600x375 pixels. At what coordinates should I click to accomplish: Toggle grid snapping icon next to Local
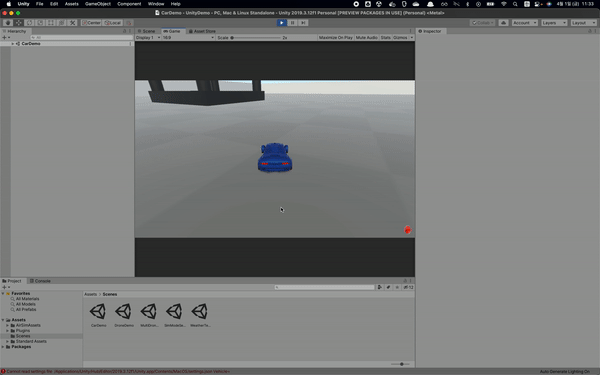pos(129,23)
